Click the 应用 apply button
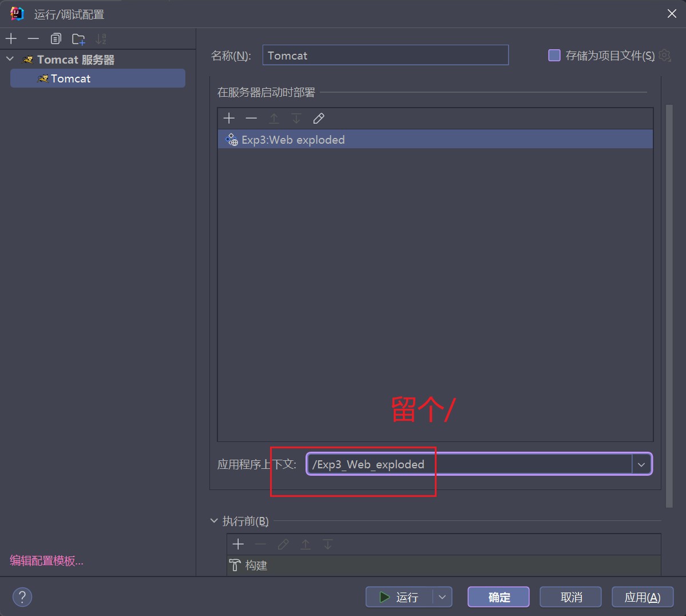Screen dimensions: 686x616 [x=643, y=597]
